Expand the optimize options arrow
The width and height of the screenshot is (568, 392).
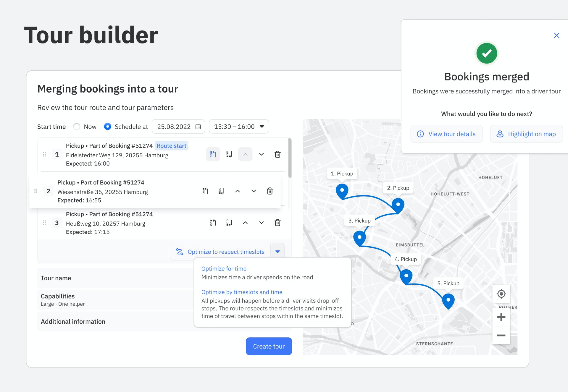(x=277, y=252)
